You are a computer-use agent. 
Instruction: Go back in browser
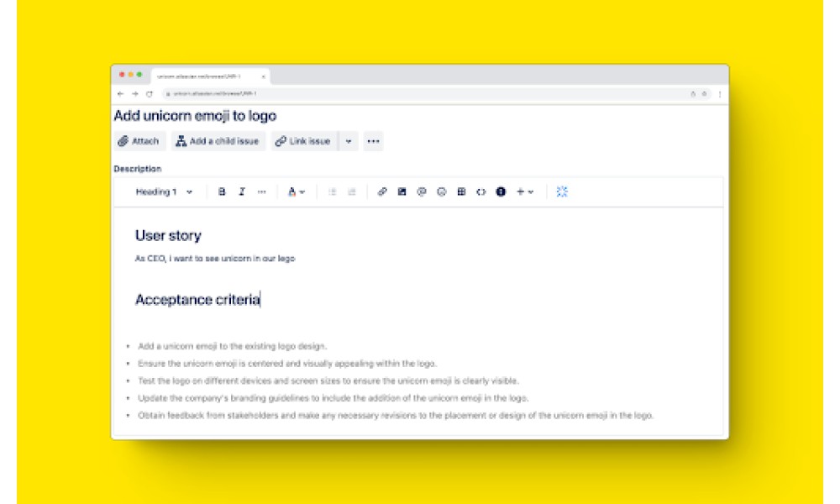120,94
